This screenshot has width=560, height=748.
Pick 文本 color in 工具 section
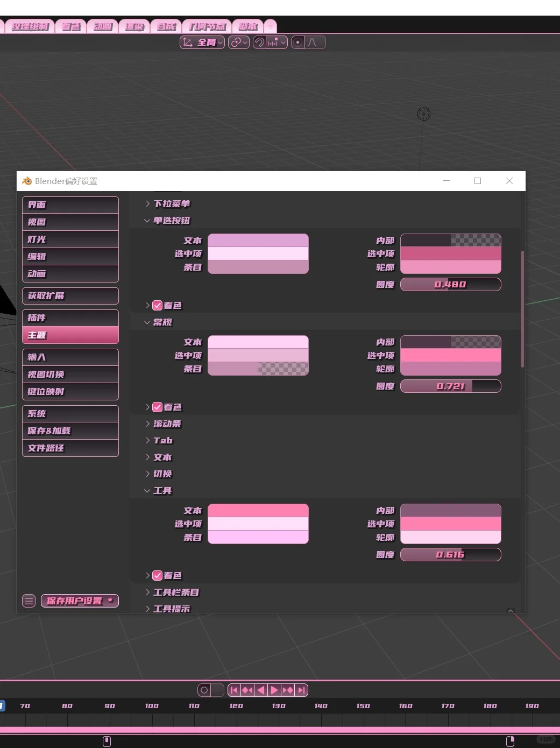click(258, 511)
